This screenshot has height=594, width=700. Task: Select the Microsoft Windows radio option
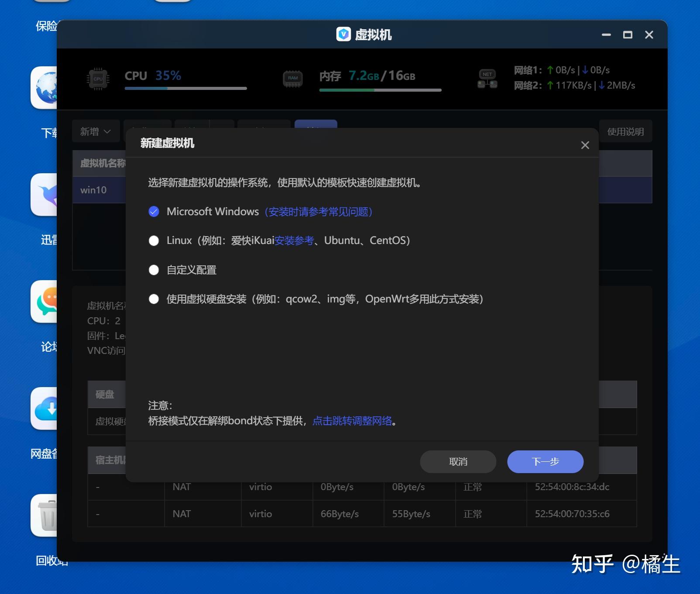tap(154, 212)
